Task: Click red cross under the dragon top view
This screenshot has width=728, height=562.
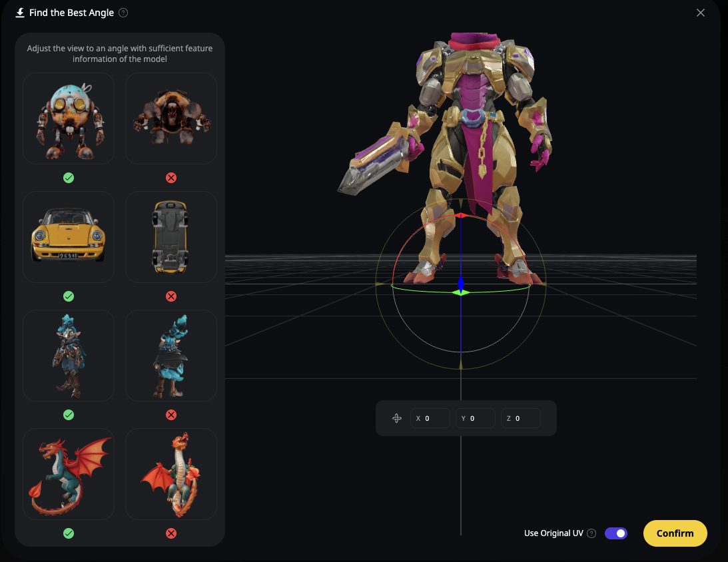Action: 171,533
